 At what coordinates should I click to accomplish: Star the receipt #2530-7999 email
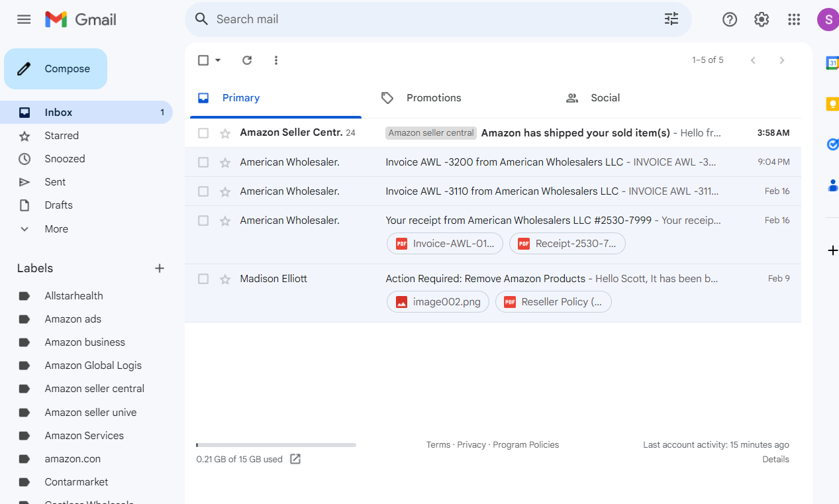coord(225,221)
